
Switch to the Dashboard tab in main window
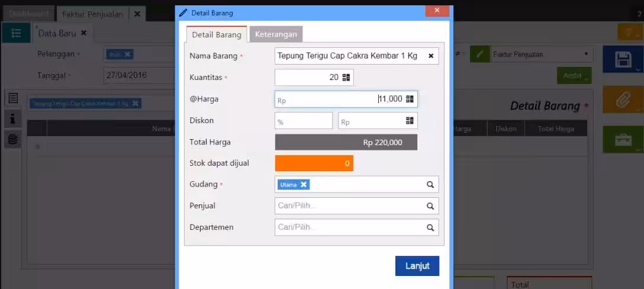[x=29, y=14]
